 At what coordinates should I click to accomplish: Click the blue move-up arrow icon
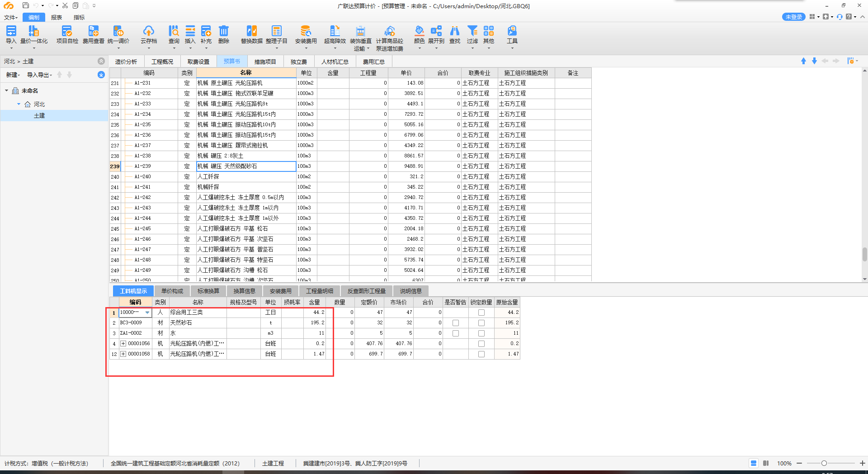[x=803, y=61]
